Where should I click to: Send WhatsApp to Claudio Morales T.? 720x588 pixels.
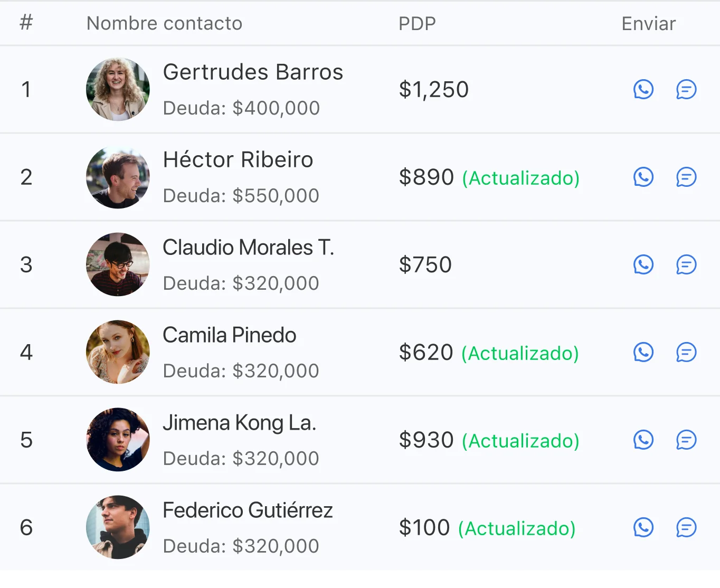[x=643, y=264]
